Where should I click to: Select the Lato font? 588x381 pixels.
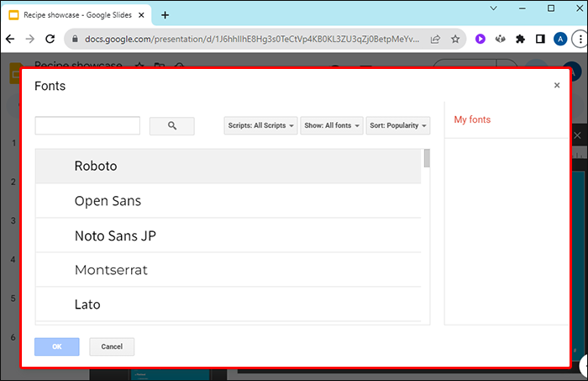[228, 304]
